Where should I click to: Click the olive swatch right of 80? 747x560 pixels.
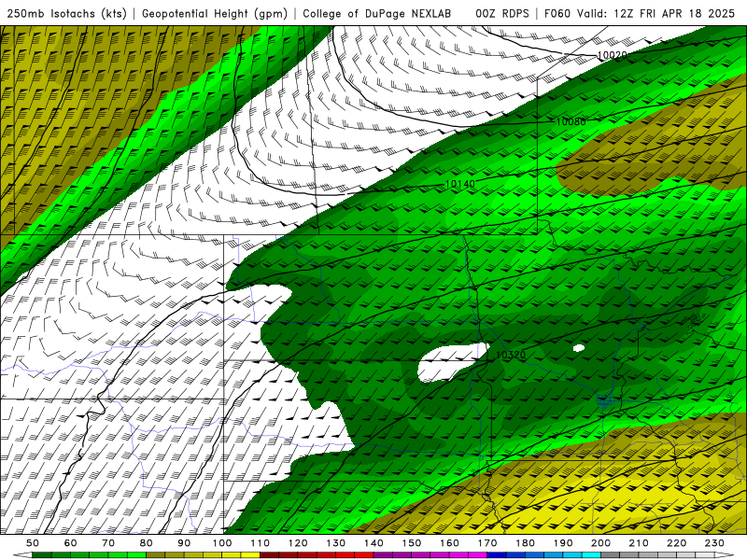point(156,555)
